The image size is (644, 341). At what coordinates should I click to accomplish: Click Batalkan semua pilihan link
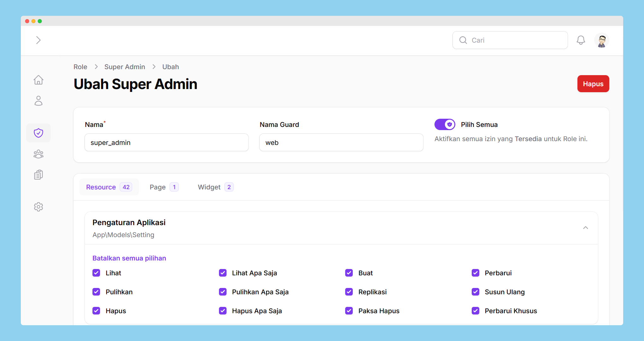[129, 258]
